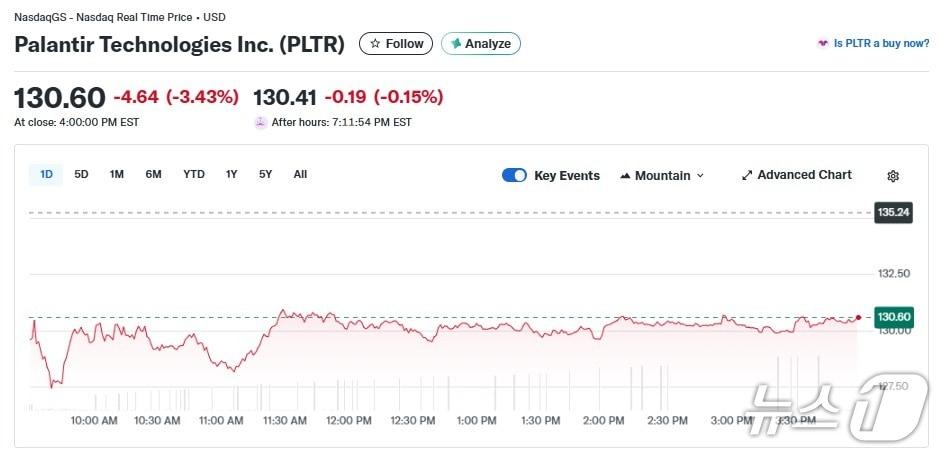Select the 1D time range tab
The image size is (942, 455).
click(46, 175)
